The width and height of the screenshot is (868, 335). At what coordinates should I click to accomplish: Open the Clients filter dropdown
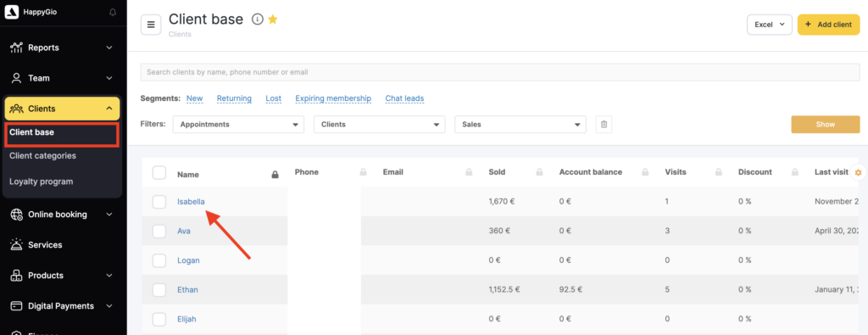point(379,125)
